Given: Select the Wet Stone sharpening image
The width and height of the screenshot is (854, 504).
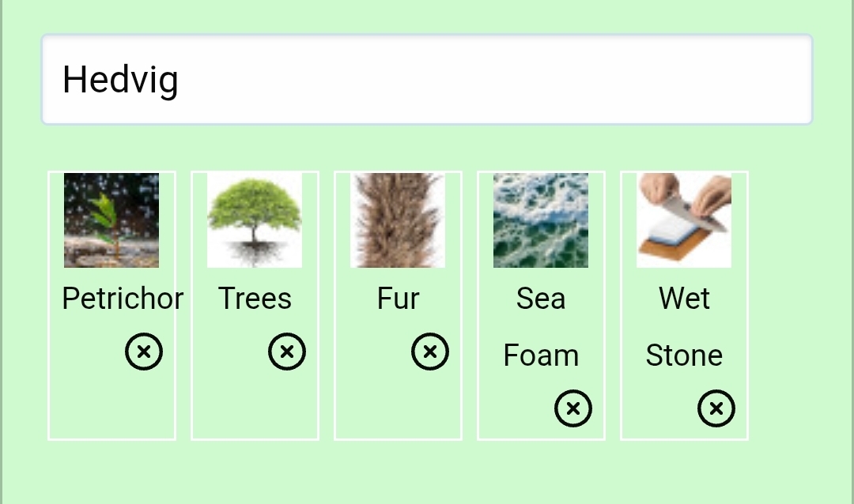Looking at the screenshot, I should (x=684, y=220).
